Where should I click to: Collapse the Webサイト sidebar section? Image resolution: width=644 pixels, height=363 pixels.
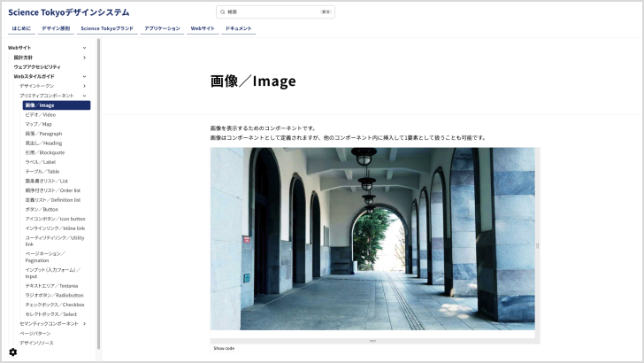tap(85, 48)
